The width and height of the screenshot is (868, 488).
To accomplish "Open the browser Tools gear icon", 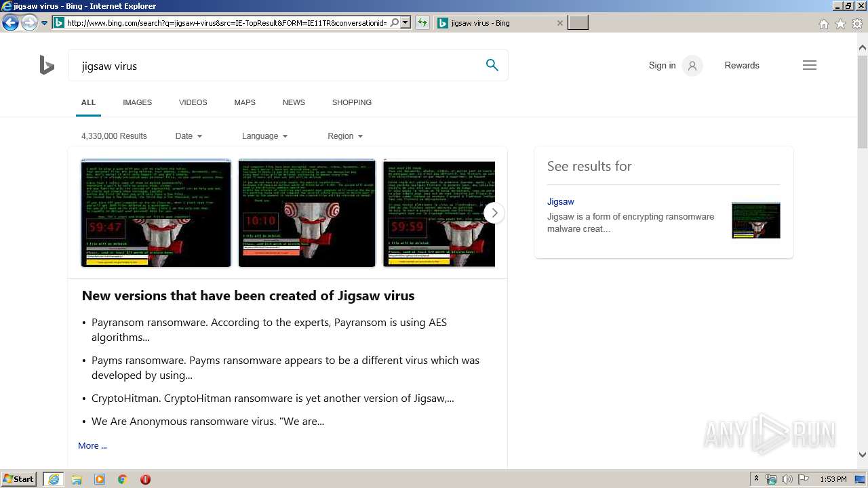I will click(857, 24).
